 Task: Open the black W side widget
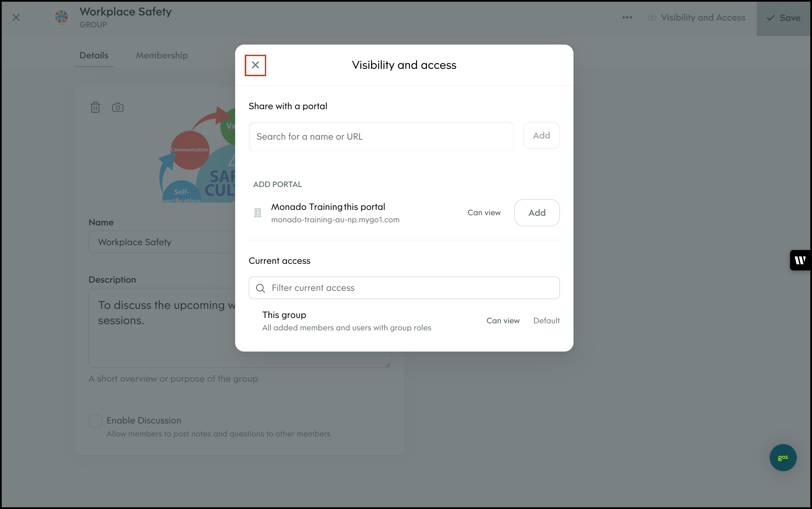coord(800,260)
